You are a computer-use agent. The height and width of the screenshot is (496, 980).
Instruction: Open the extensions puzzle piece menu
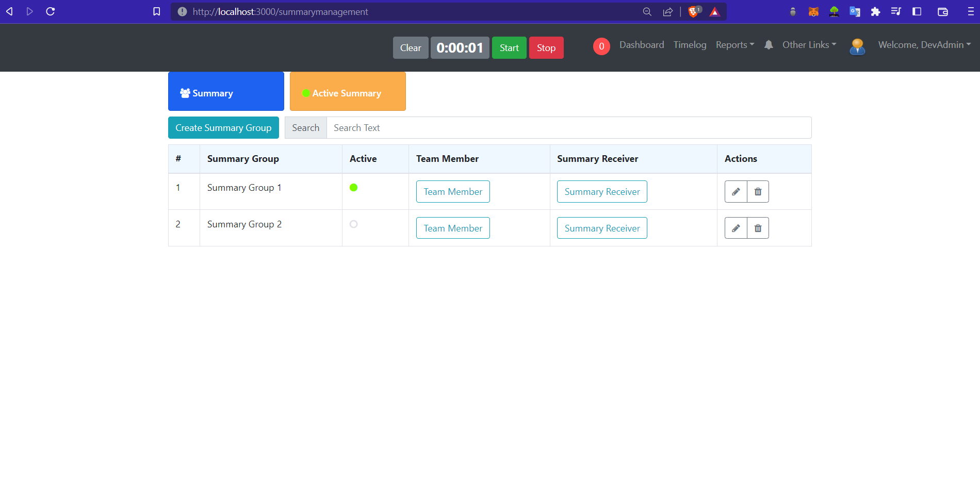tap(875, 11)
